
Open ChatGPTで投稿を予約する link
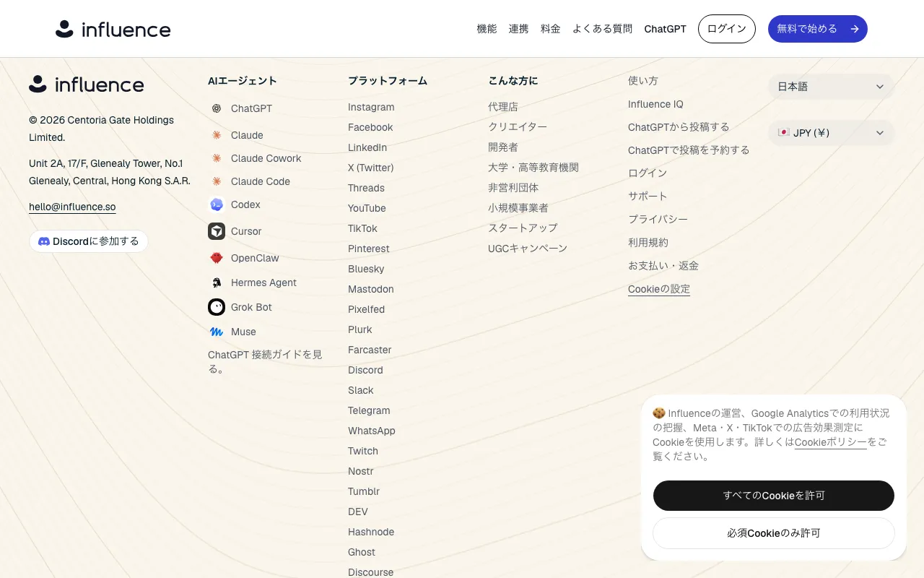point(689,150)
